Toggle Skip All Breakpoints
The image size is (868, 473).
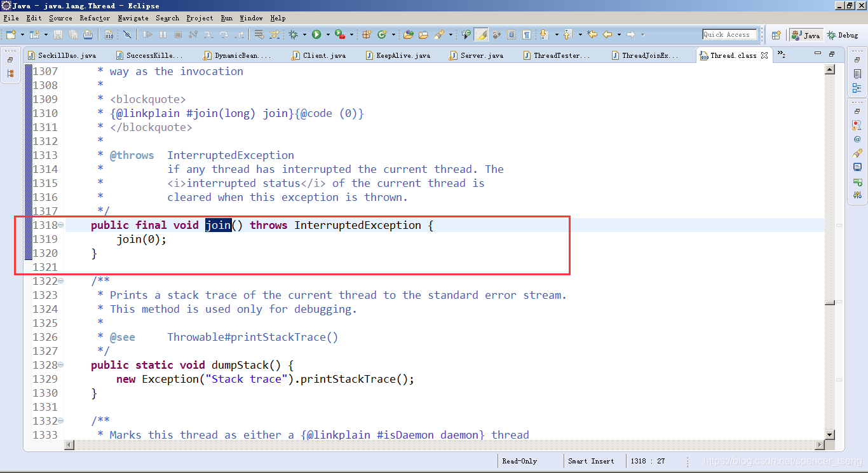(127, 35)
